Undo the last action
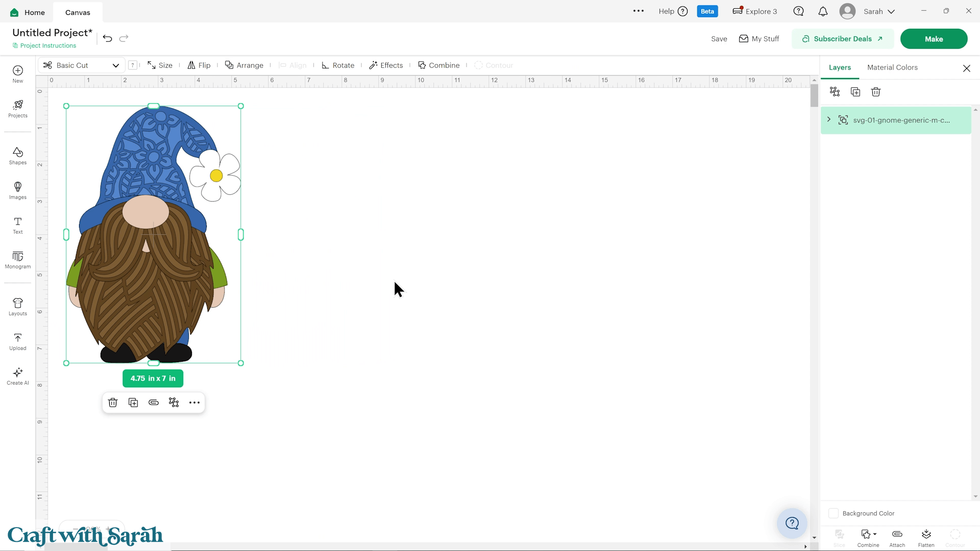The image size is (980, 551). (107, 38)
